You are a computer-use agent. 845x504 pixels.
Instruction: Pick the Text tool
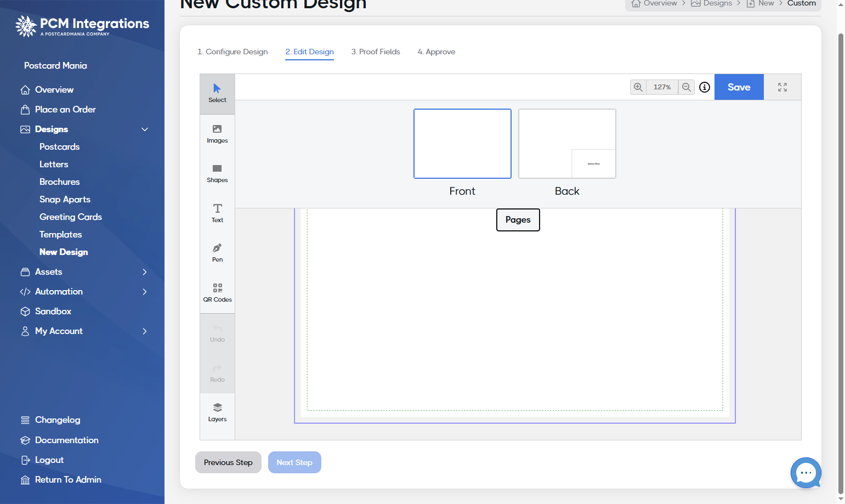click(217, 213)
